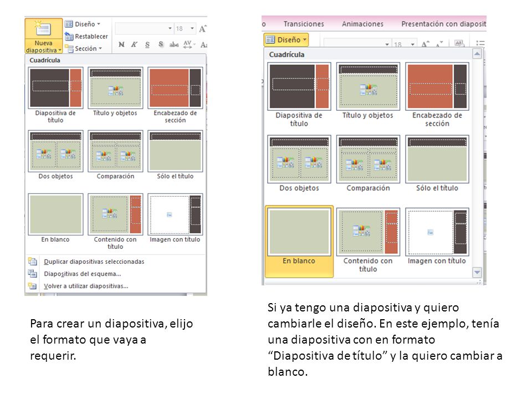
Task: Select Contenido con título in right gallery
Action: click(x=368, y=241)
